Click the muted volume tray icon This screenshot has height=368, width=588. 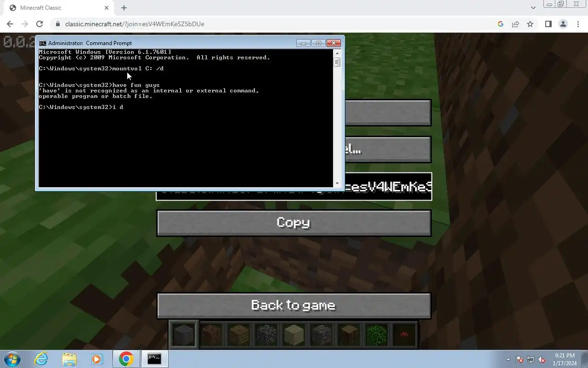[542, 359]
